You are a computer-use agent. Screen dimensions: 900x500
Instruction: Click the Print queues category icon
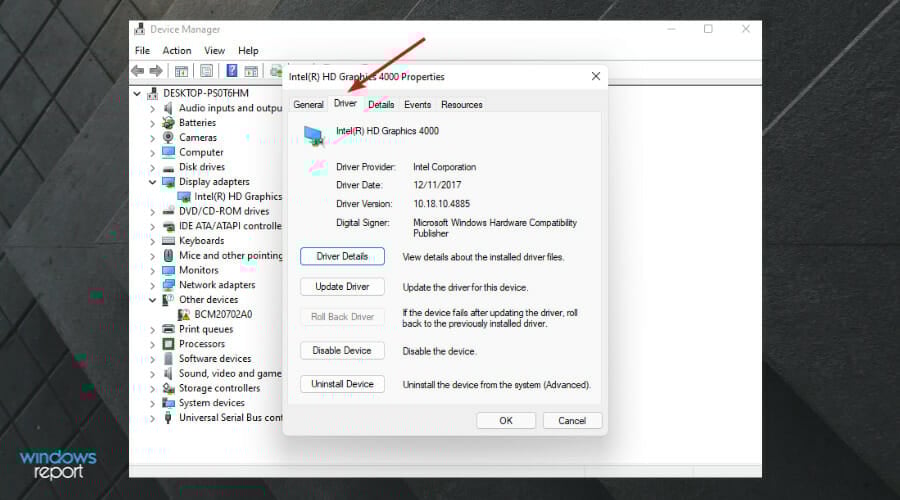point(168,329)
